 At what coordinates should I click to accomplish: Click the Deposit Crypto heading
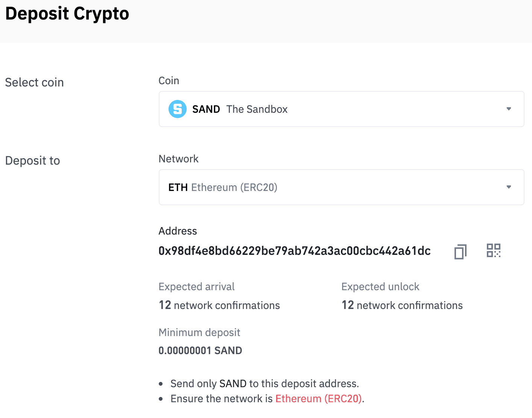67,14
